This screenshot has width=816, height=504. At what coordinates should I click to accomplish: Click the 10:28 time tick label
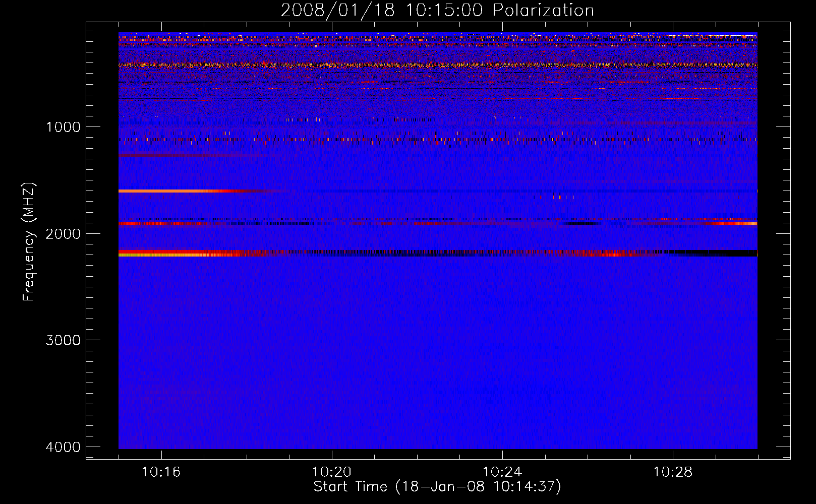pyautogui.click(x=673, y=472)
